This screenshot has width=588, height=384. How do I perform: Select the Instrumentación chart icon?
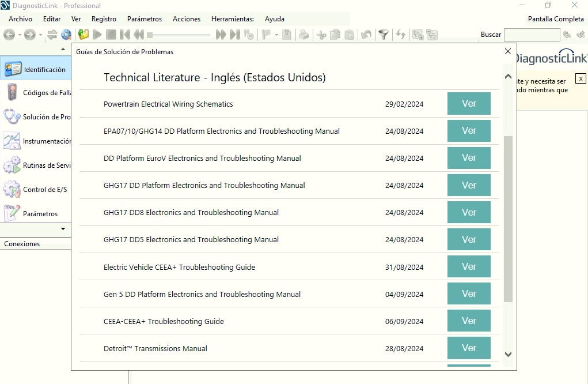[12, 141]
